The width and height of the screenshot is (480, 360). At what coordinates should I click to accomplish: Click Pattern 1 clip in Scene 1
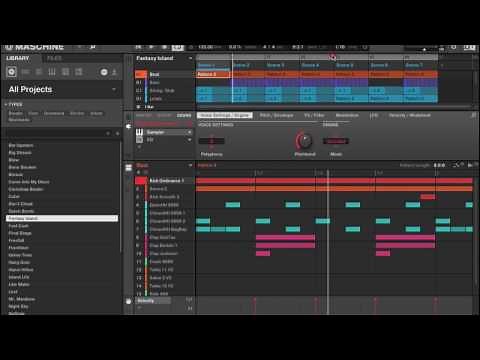tap(213, 74)
